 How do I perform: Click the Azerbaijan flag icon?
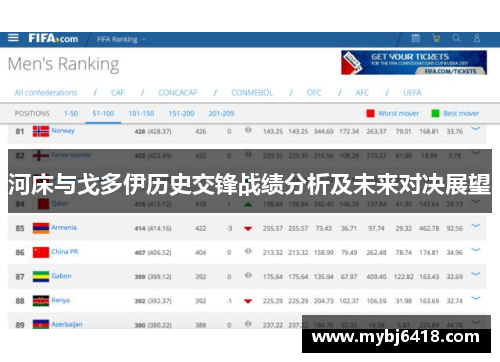click(x=41, y=324)
